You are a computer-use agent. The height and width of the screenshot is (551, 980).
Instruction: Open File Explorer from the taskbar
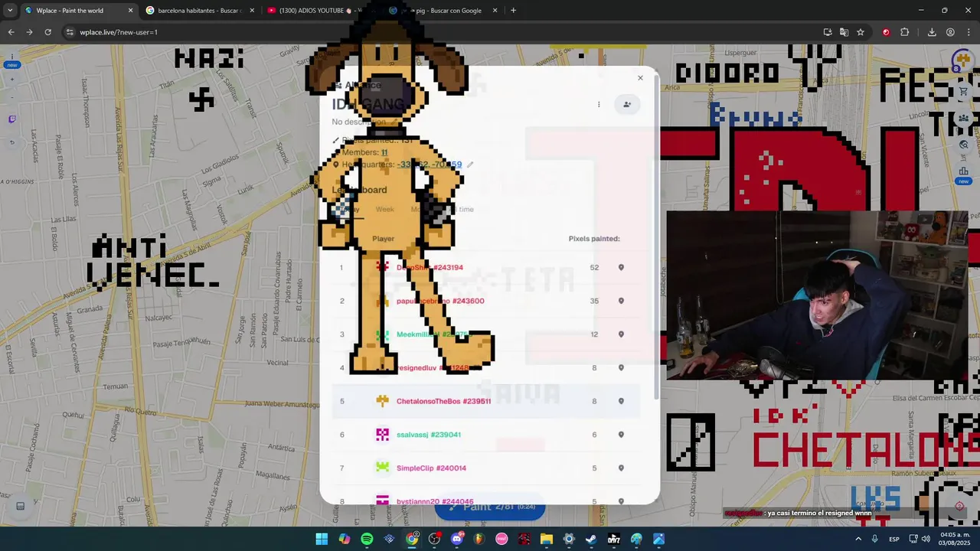point(547,539)
